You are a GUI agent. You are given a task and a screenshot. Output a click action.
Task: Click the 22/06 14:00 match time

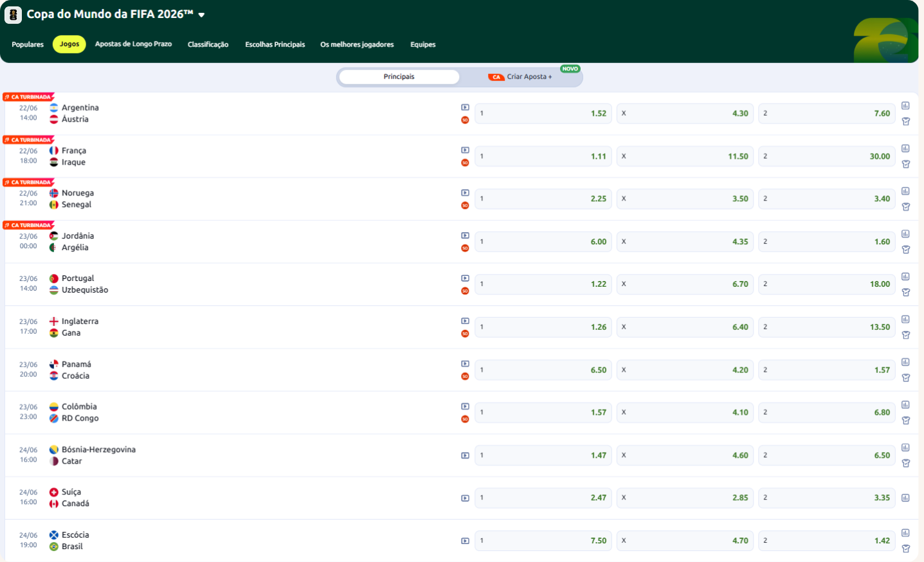coord(28,113)
